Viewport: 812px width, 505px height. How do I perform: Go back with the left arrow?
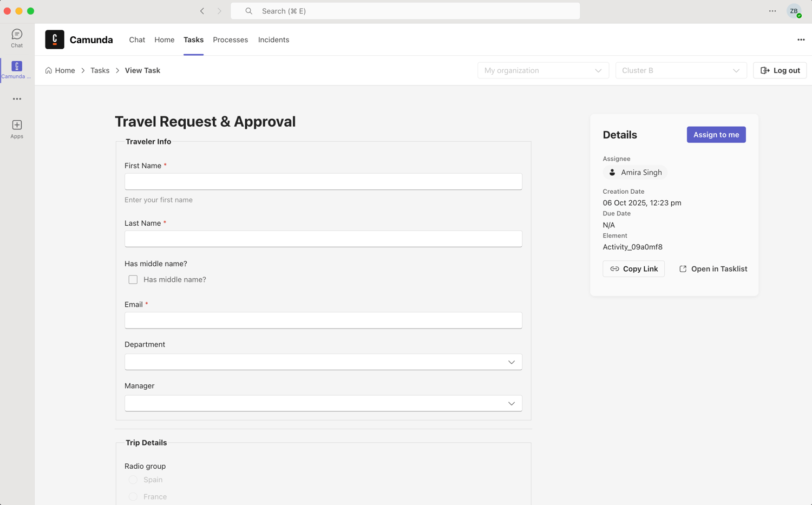(202, 11)
